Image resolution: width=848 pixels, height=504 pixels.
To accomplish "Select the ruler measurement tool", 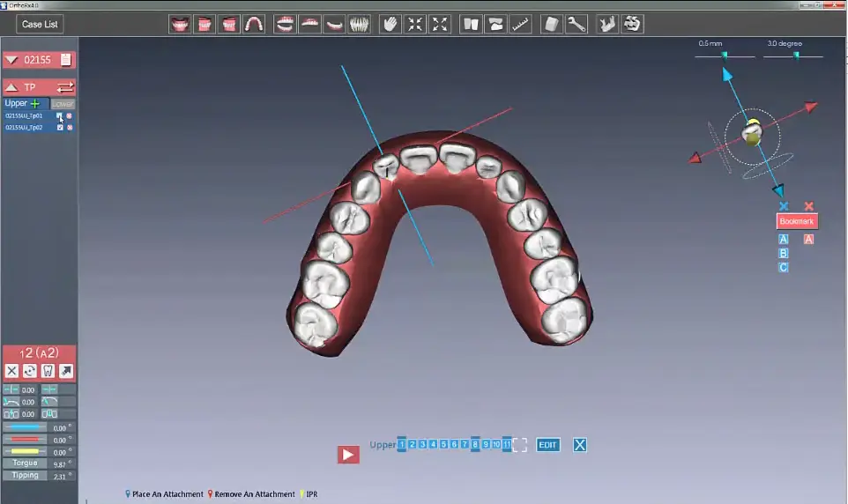I will pyautogui.click(x=520, y=25).
